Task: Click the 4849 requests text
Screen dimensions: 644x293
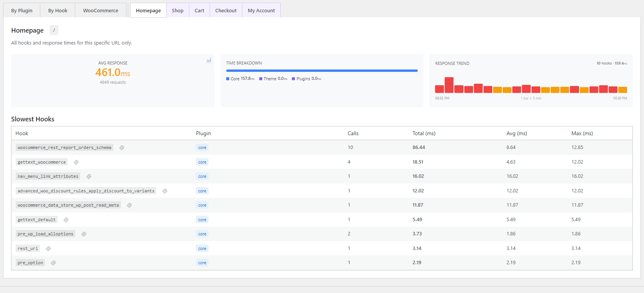Action: click(113, 82)
